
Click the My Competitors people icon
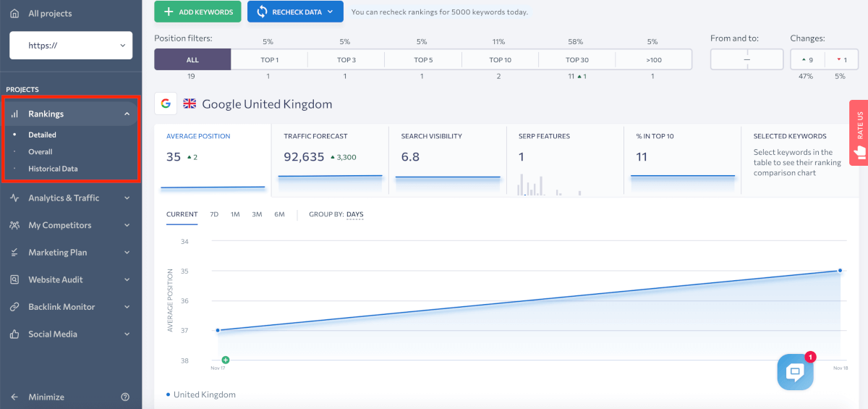tap(14, 225)
